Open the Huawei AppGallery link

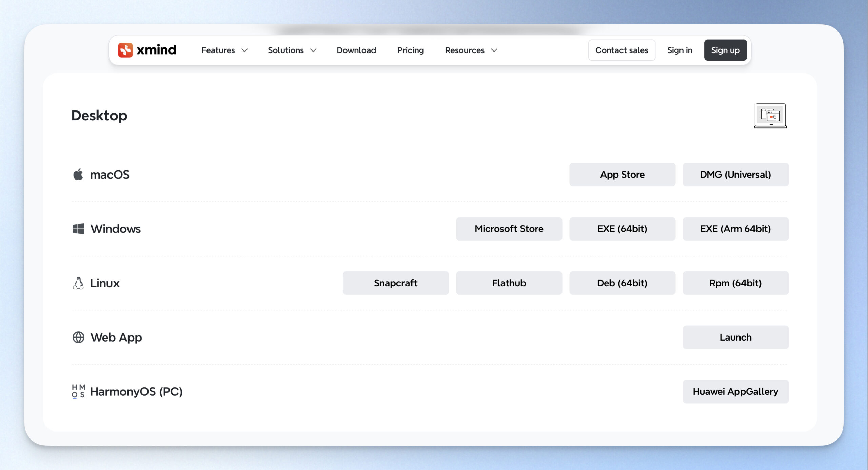(x=735, y=391)
